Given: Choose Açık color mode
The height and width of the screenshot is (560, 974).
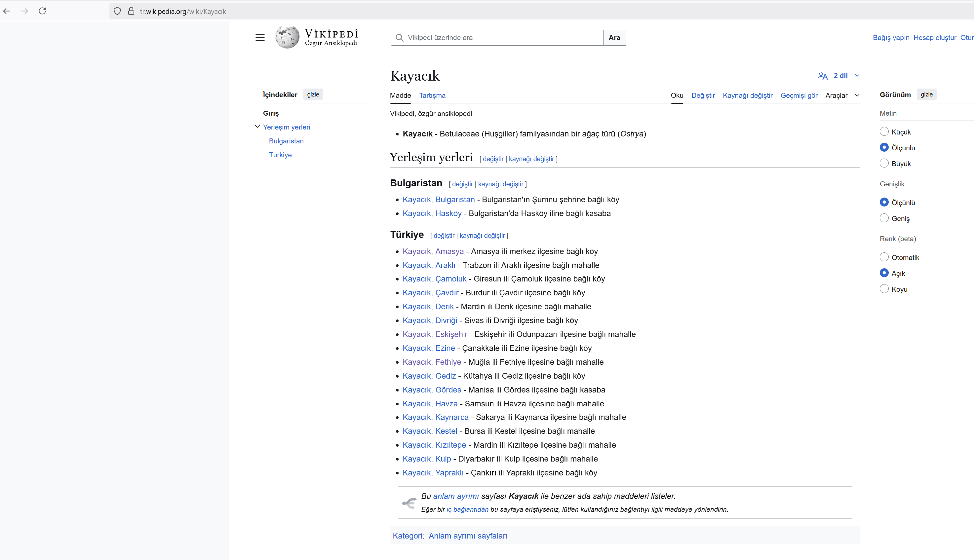Looking at the screenshot, I should pyautogui.click(x=884, y=273).
